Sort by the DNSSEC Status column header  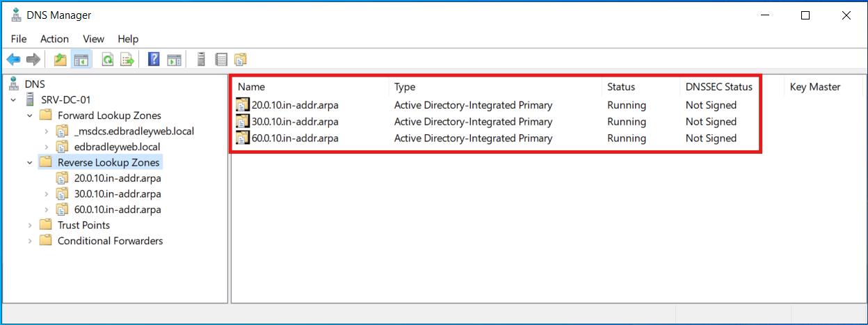(x=732, y=87)
